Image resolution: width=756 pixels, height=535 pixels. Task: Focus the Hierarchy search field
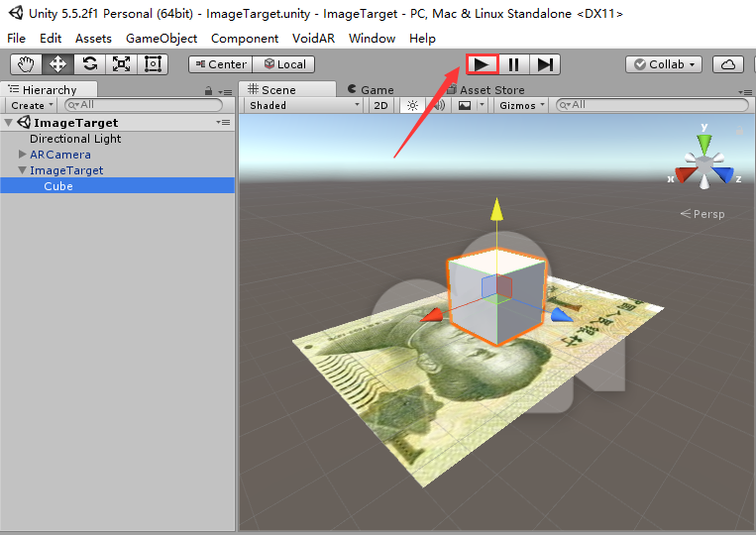[x=144, y=105]
